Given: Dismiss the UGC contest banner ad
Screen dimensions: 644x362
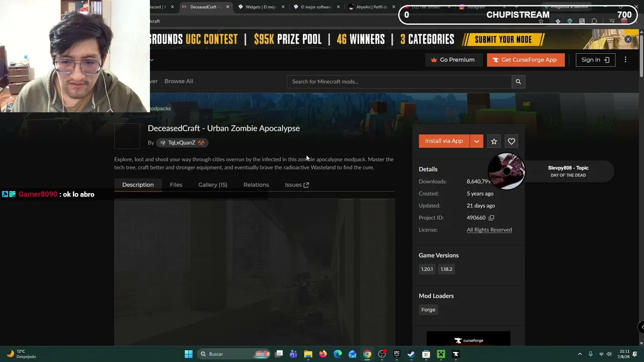Looking at the screenshot, I should [628, 39].
